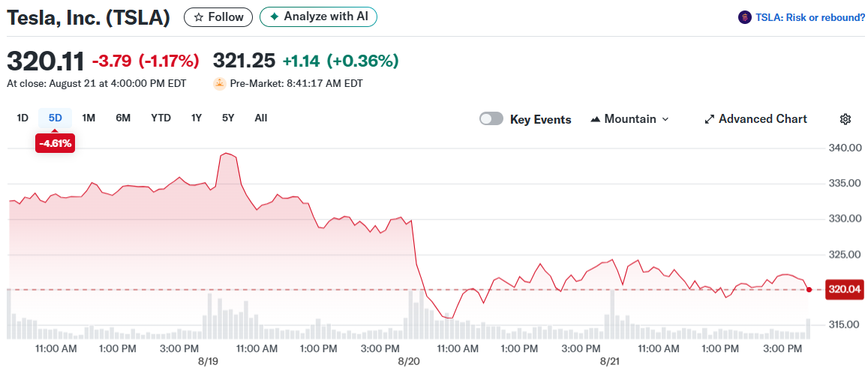Select the 1Y range tab

coord(196,118)
